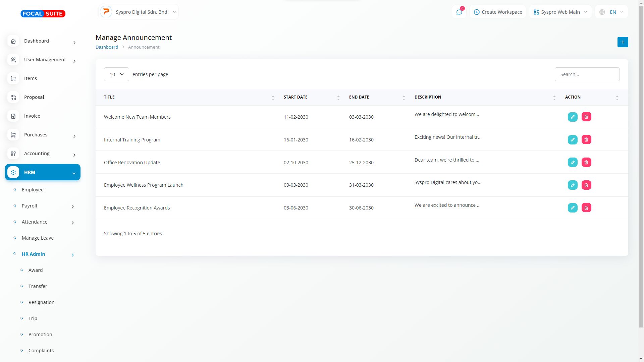This screenshot has width=644, height=362.
Task: Click the Invoice sidebar icon
Action: pos(13,116)
